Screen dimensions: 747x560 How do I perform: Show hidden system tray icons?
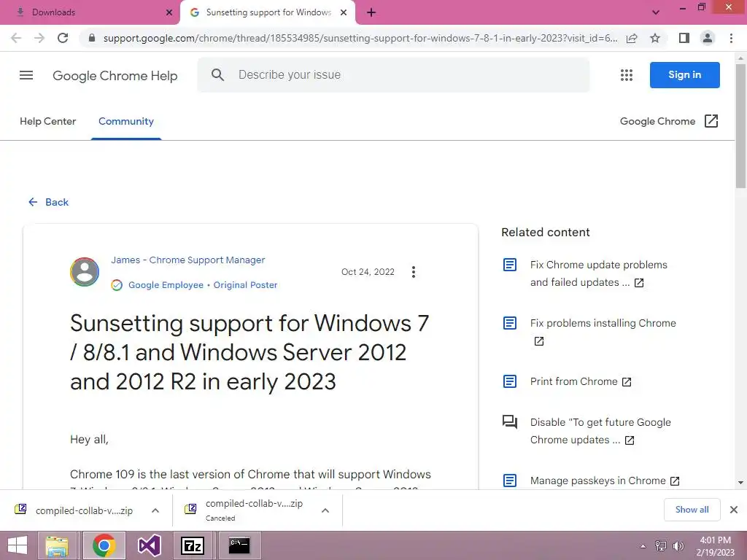(x=643, y=546)
